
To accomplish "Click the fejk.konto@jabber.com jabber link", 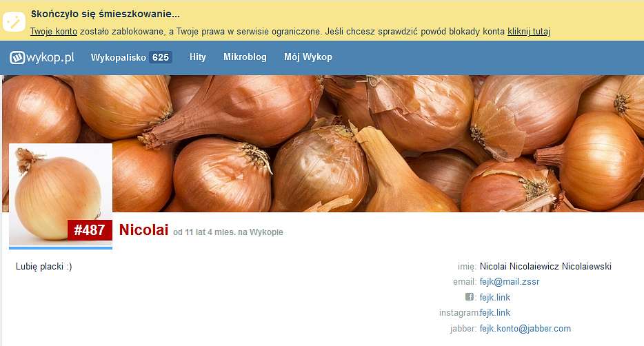I will click(x=525, y=328).
